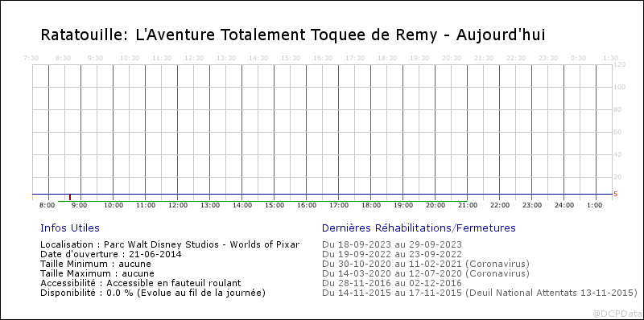The height and width of the screenshot is (320, 644).
Task: Click the Accessibilité fauteuil roulant line
Action: pyautogui.click(x=140, y=283)
